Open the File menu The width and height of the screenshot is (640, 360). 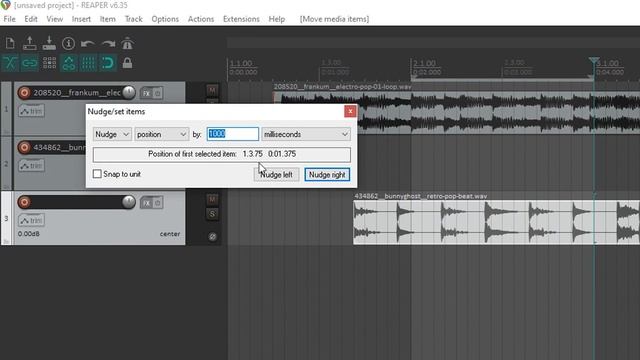pyautogui.click(x=9, y=19)
